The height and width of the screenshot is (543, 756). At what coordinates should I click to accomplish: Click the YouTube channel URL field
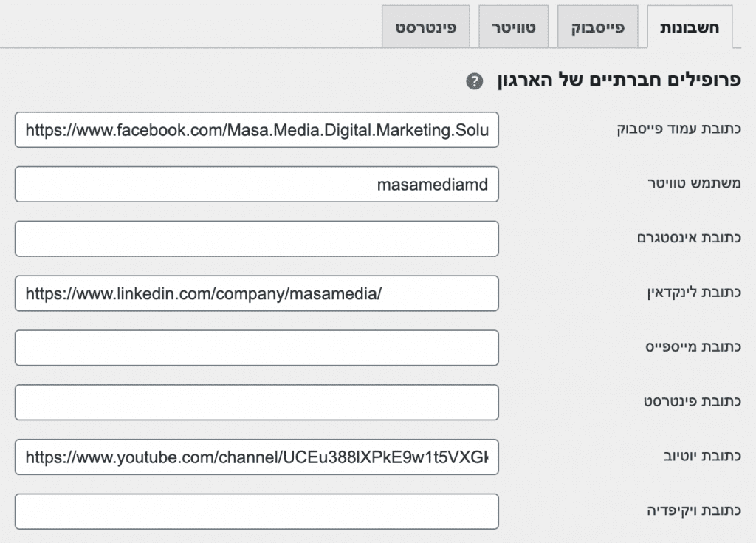(256, 457)
